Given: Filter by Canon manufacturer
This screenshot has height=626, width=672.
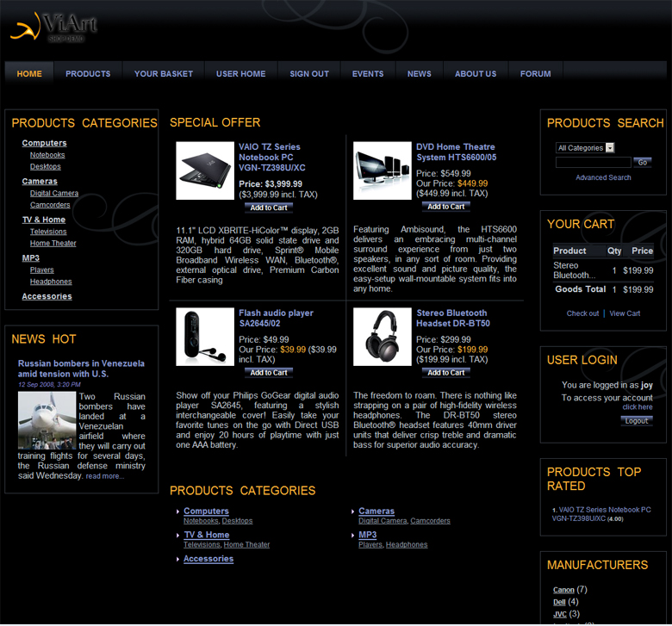Looking at the screenshot, I should click(x=563, y=590).
